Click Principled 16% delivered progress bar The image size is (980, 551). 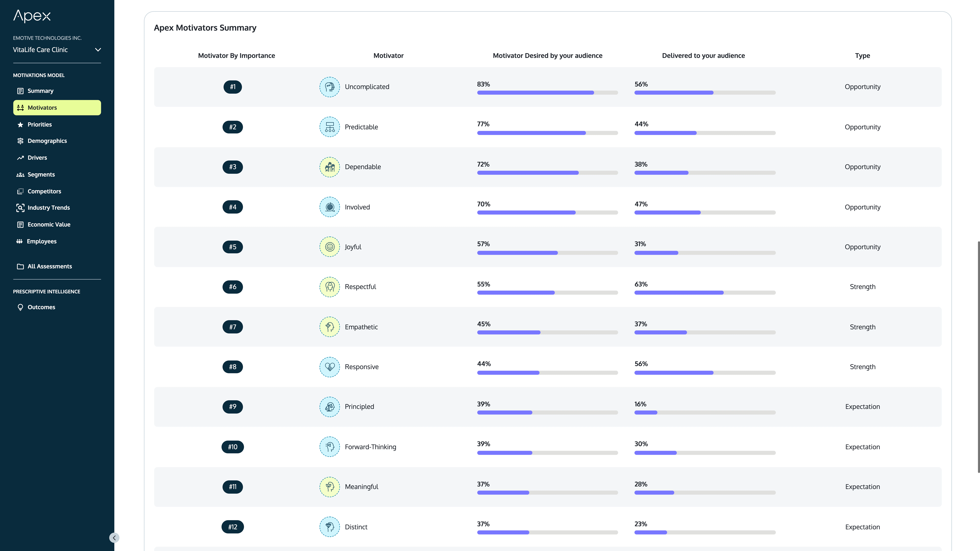click(705, 413)
